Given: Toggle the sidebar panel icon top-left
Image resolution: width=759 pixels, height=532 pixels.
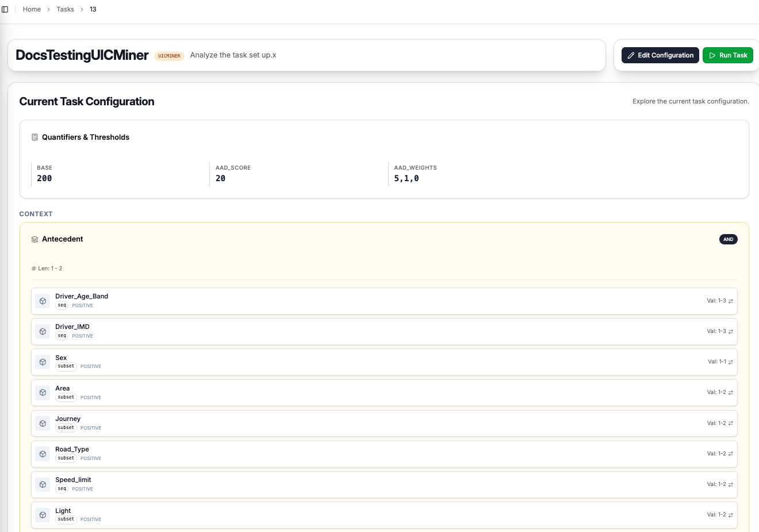Looking at the screenshot, I should pyautogui.click(x=5, y=9).
